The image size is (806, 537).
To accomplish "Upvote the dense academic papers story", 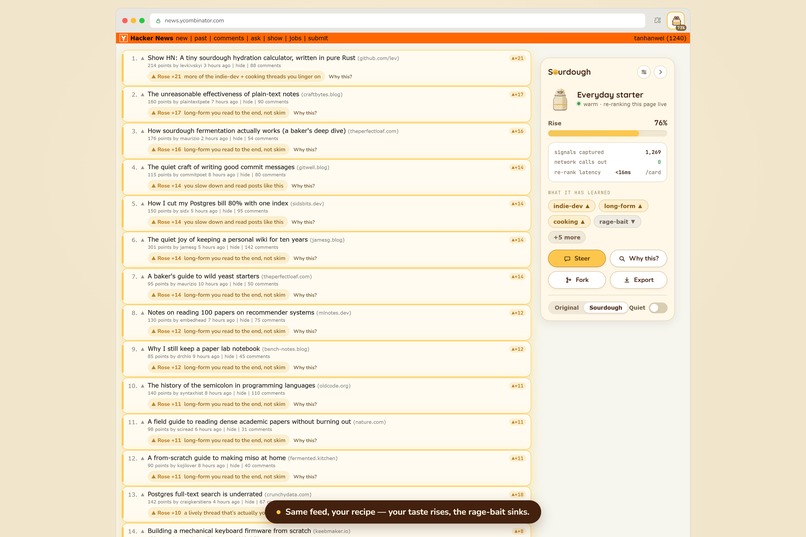I will [x=142, y=422].
